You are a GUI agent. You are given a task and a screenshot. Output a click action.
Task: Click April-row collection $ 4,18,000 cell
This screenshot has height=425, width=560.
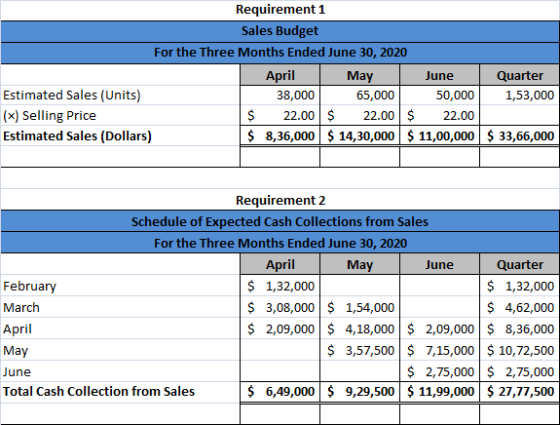pyautogui.click(x=360, y=329)
